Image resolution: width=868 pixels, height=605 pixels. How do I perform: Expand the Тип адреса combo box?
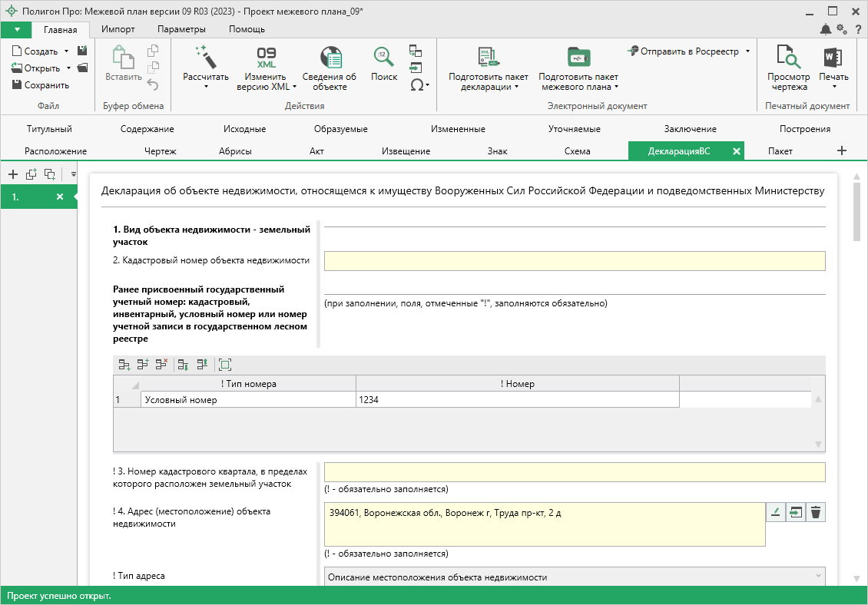(816, 577)
